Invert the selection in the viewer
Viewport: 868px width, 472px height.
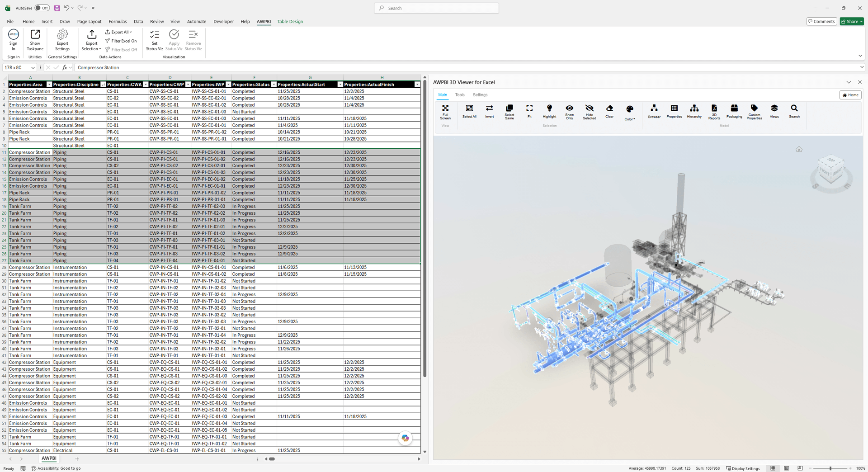[489, 111]
